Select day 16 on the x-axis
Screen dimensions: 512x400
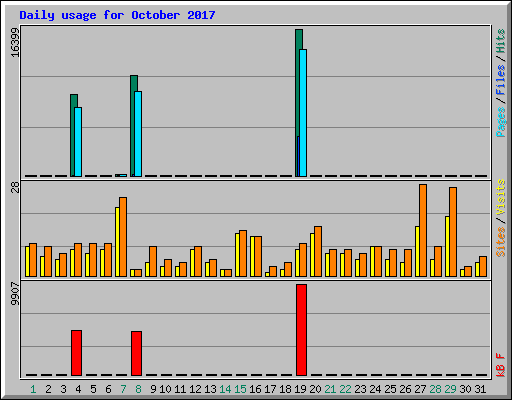(255, 389)
